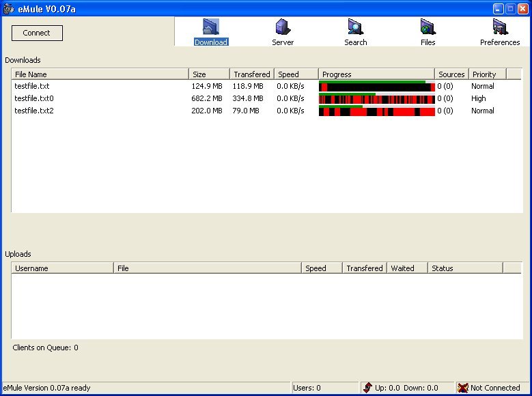532x396 pixels.
Task: Select the testfile.txt2 download row
Action: coord(266,111)
